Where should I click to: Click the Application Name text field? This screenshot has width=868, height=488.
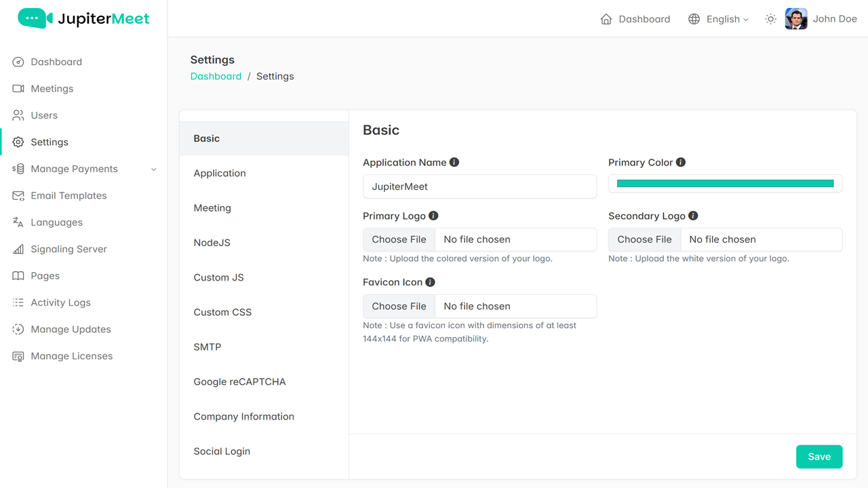pyautogui.click(x=479, y=186)
